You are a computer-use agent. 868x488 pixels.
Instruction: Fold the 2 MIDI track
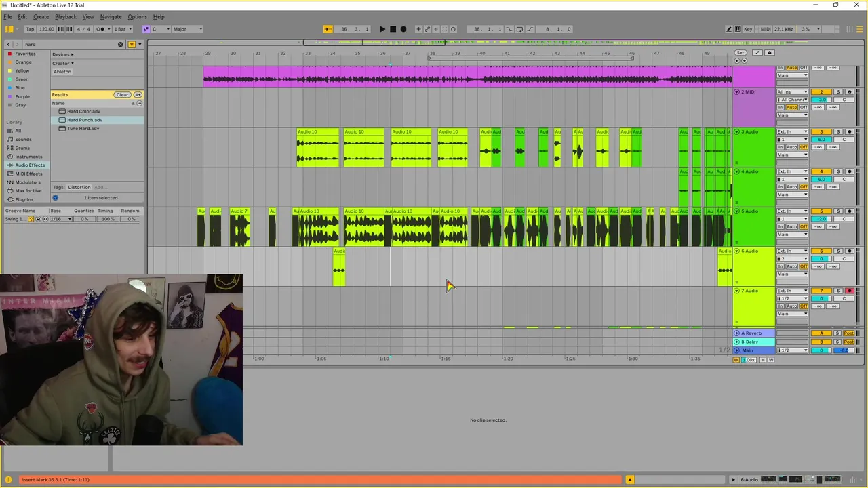tap(737, 92)
